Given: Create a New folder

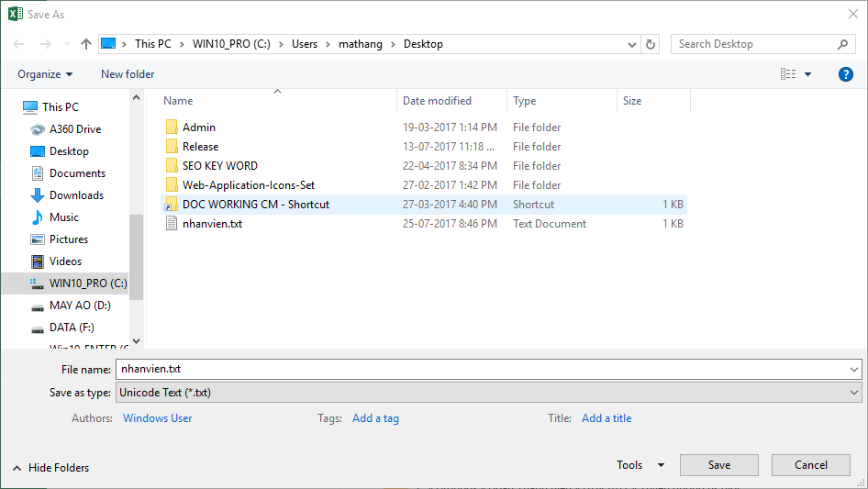Looking at the screenshot, I should click(x=128, y=74).
